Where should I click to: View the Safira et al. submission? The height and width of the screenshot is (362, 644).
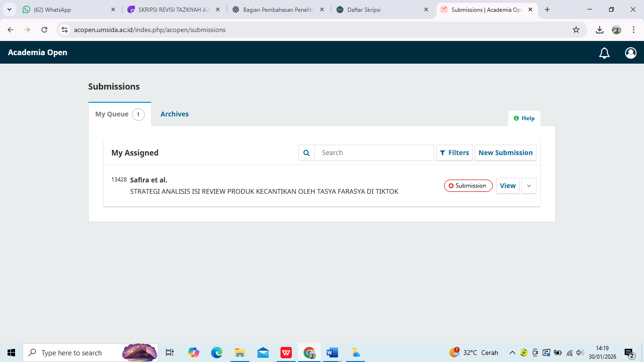[507, 186]
